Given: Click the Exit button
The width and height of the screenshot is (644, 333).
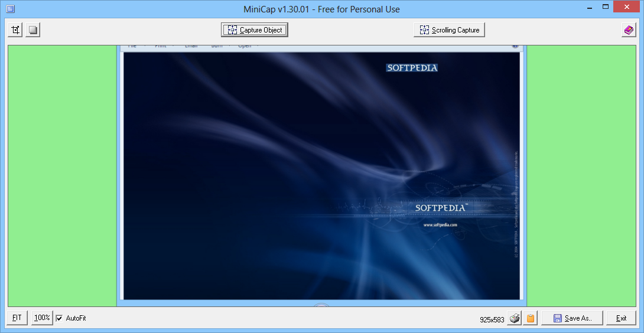Looking at the screenshot, I should pyautogui.click(x=621, y=318).
